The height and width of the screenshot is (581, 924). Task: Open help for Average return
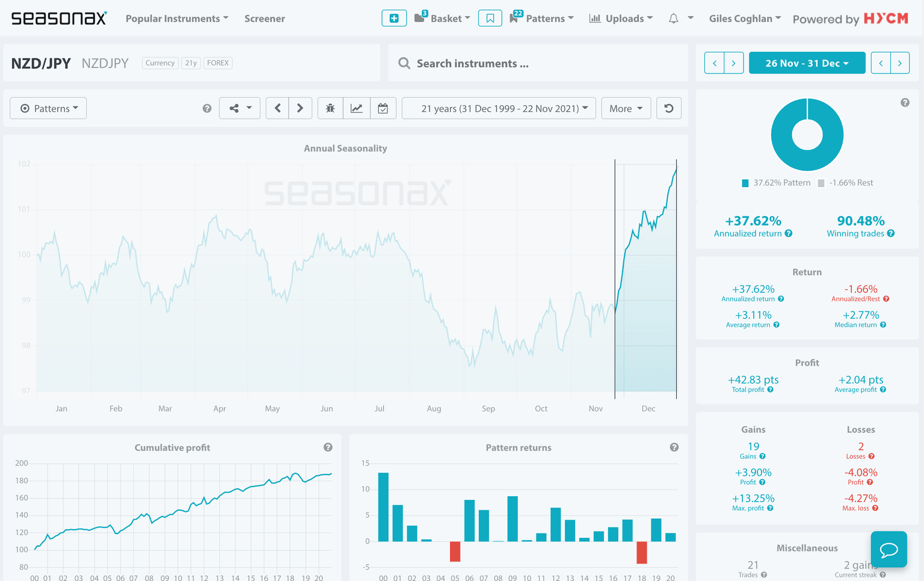[x=777, y=325]
